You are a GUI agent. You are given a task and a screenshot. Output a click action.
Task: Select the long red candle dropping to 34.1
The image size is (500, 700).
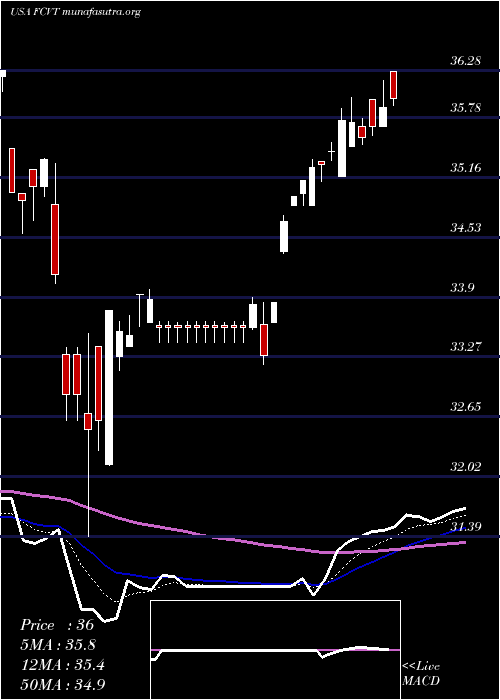click(x=55, y=239)
